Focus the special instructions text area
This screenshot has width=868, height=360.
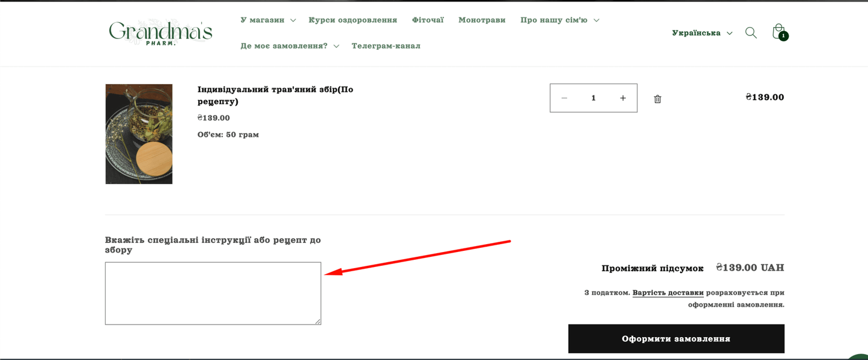[213, 293]
